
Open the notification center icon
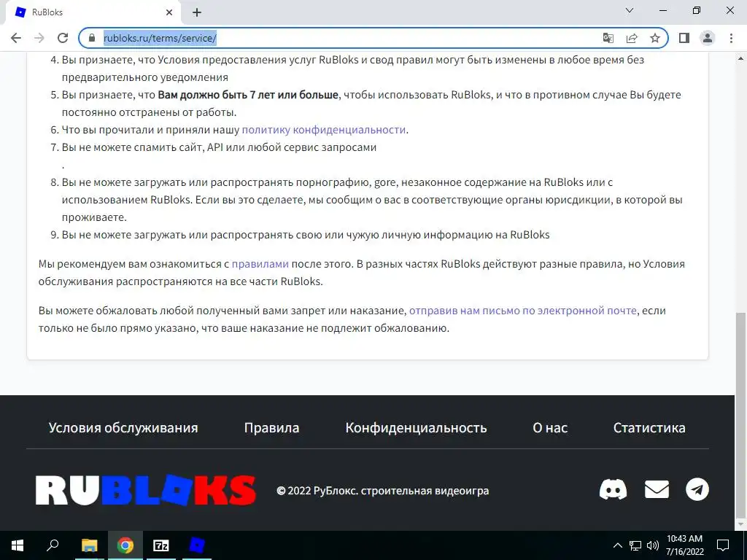coord(723,545)
